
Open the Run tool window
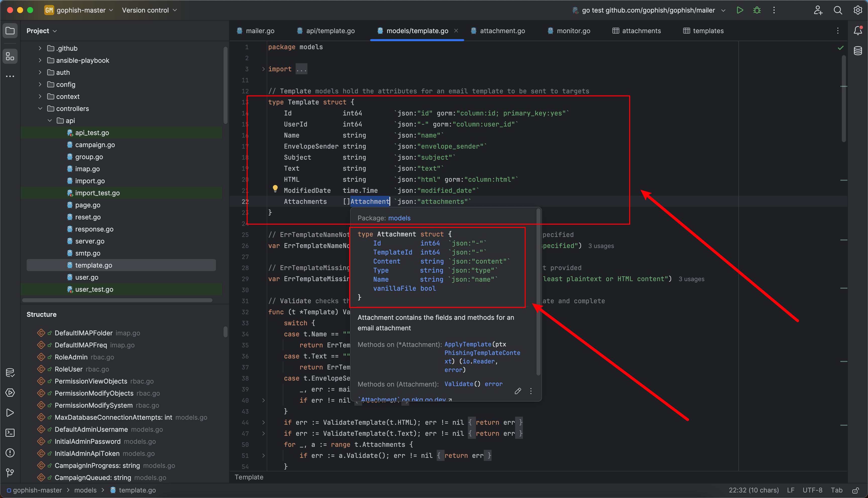click(10, 413)
